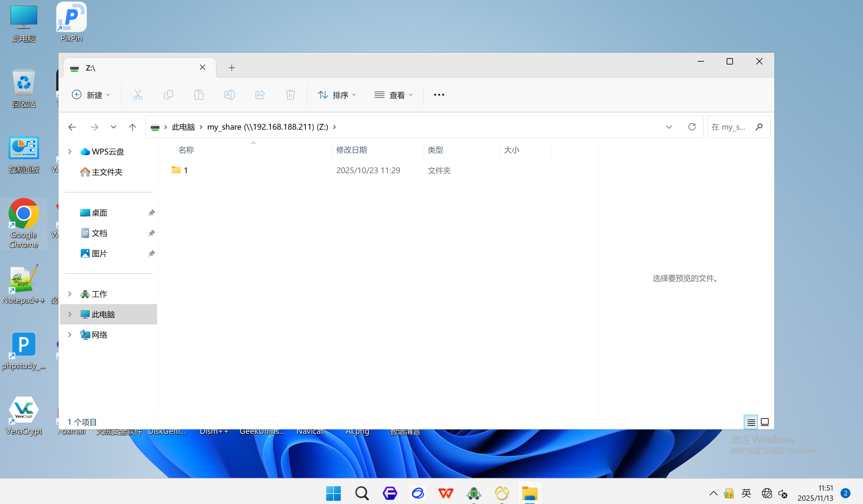Expand the WPS云盘 tree node
The image size is (863, 504).
70,152
